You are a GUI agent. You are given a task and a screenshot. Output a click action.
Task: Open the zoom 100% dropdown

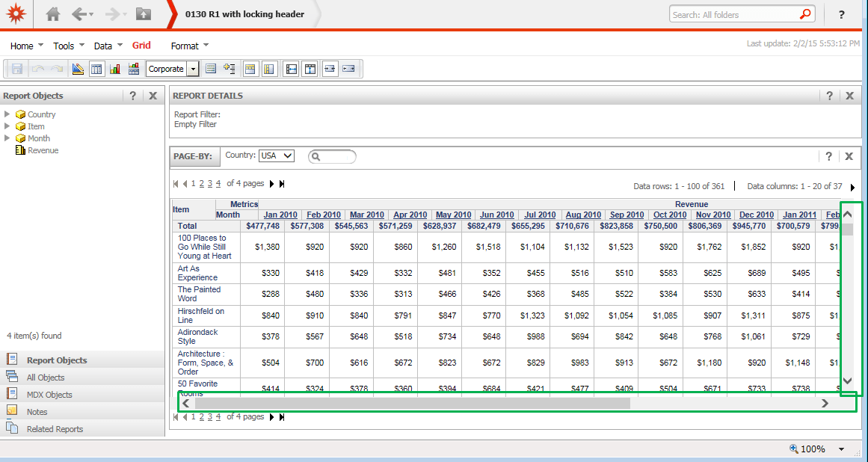point(842,449)
